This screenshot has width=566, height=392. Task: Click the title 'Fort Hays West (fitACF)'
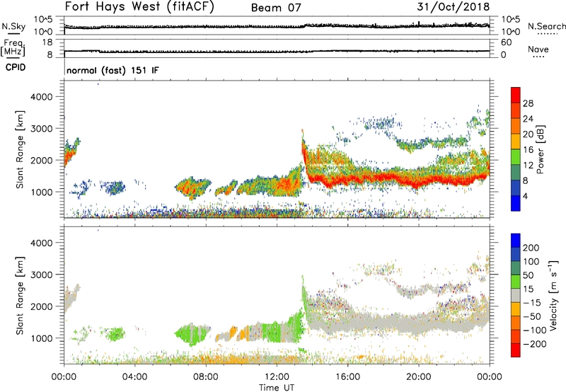tap(139, 6)
